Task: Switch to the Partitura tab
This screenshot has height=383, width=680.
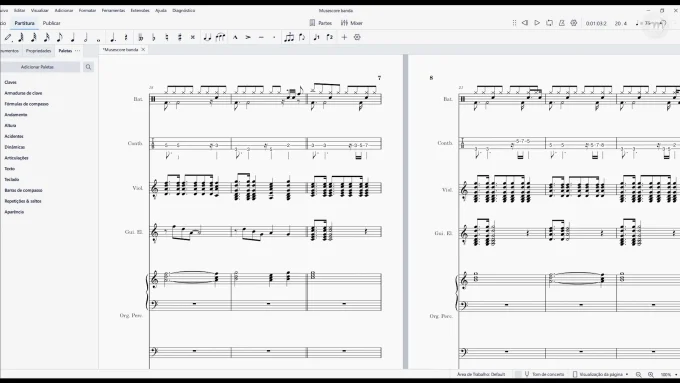Action: pos(24,23)
